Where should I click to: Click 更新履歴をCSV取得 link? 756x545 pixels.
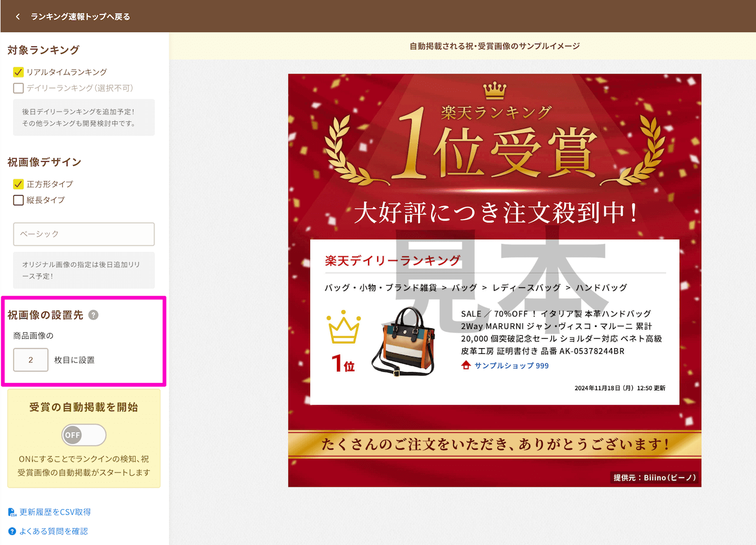point(55,512)
